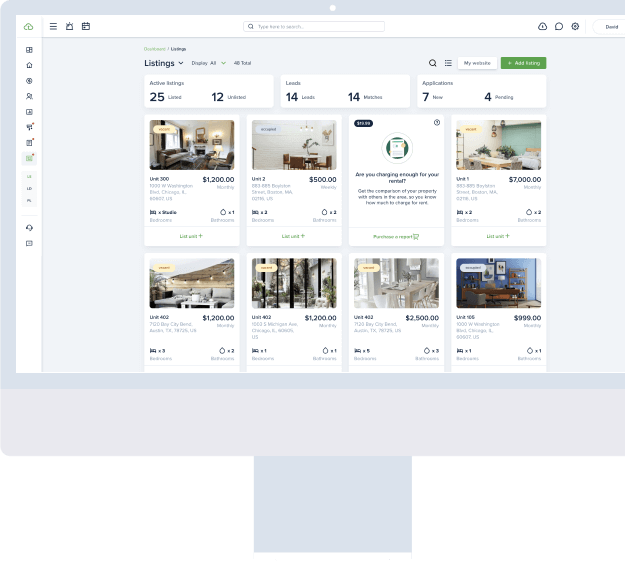Image resolution: width=625 pixels, height=561 pixels.
Task: Go to Dashboard breadcrumb link
Action: [x=154, y=48]
